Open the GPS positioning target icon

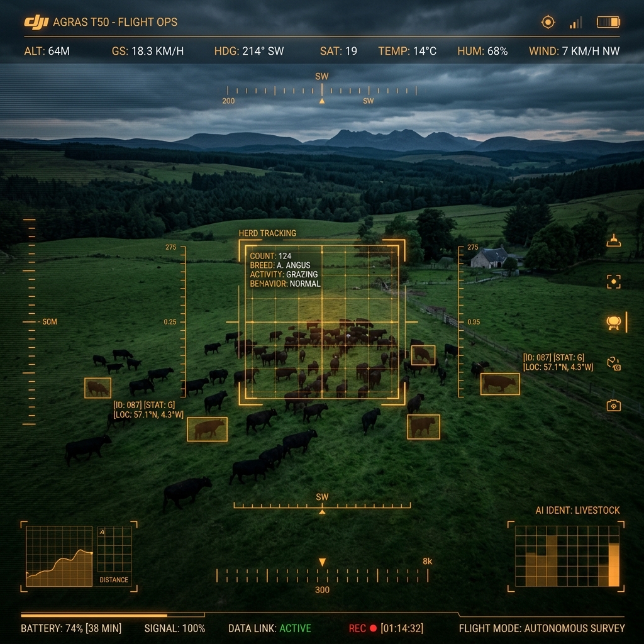tap(548, 22)
